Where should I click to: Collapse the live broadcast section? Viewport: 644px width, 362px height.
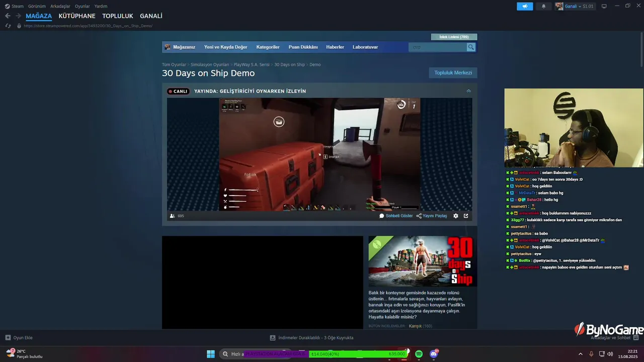(x=468, y=91)
